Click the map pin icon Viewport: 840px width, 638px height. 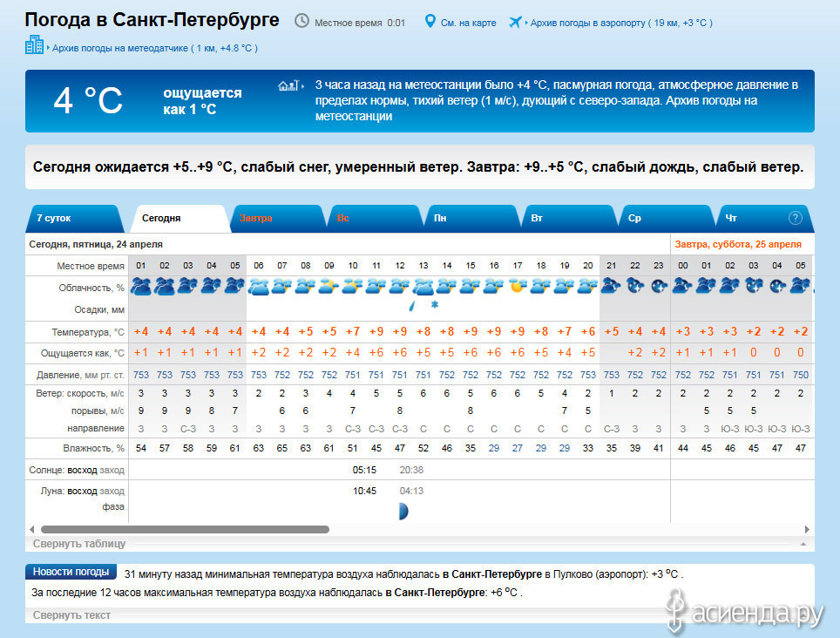430,22
